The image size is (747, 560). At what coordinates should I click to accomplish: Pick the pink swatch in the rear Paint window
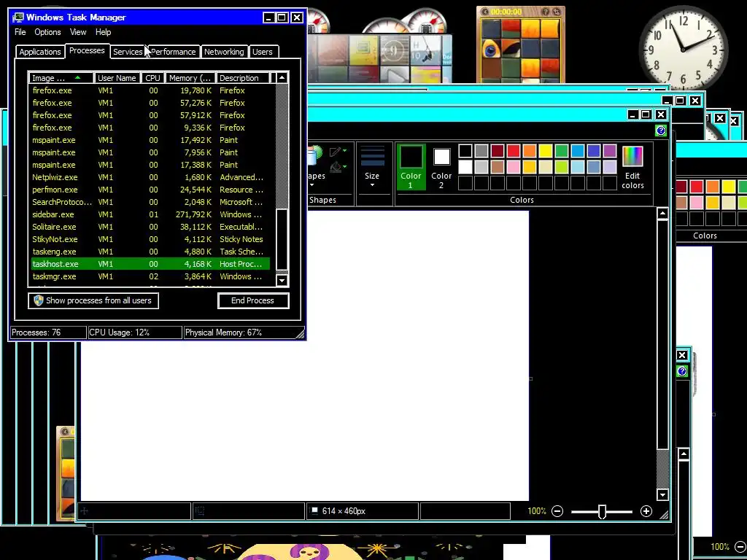pos(697,203)
